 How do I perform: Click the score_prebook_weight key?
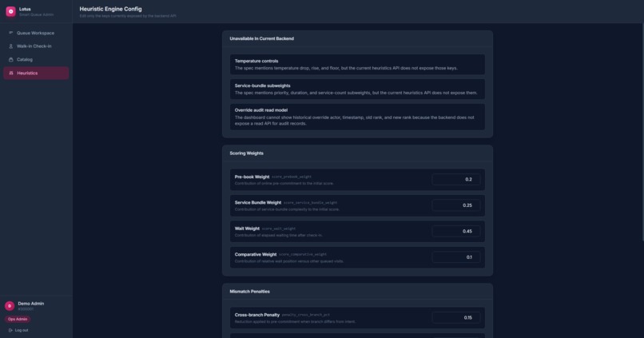point(292,177)
